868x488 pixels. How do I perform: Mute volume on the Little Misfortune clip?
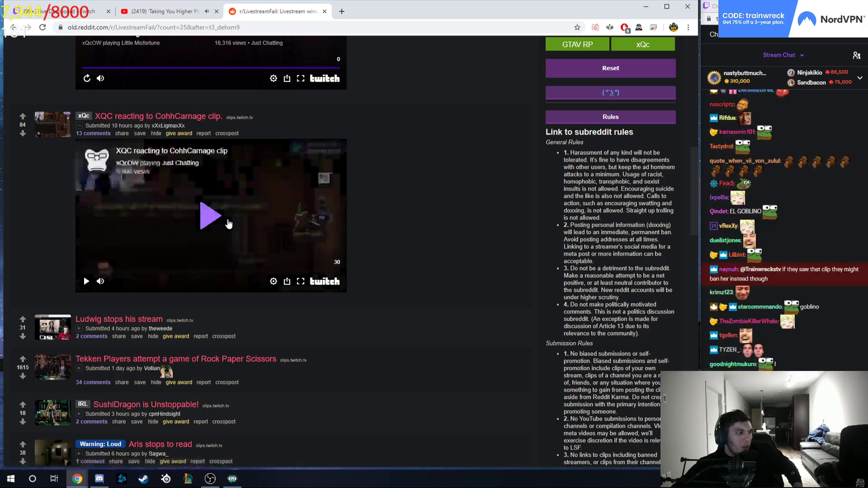click(100, 78)
